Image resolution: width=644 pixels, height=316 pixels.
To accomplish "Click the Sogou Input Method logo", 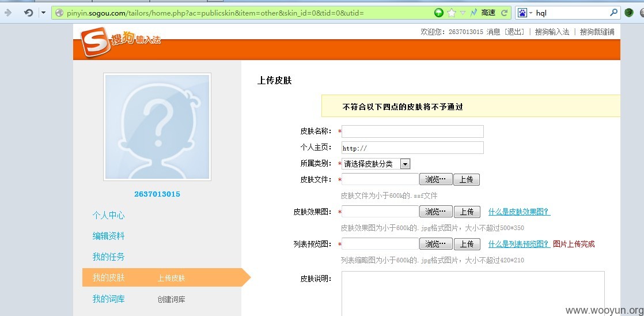I will tap(120, 42).
